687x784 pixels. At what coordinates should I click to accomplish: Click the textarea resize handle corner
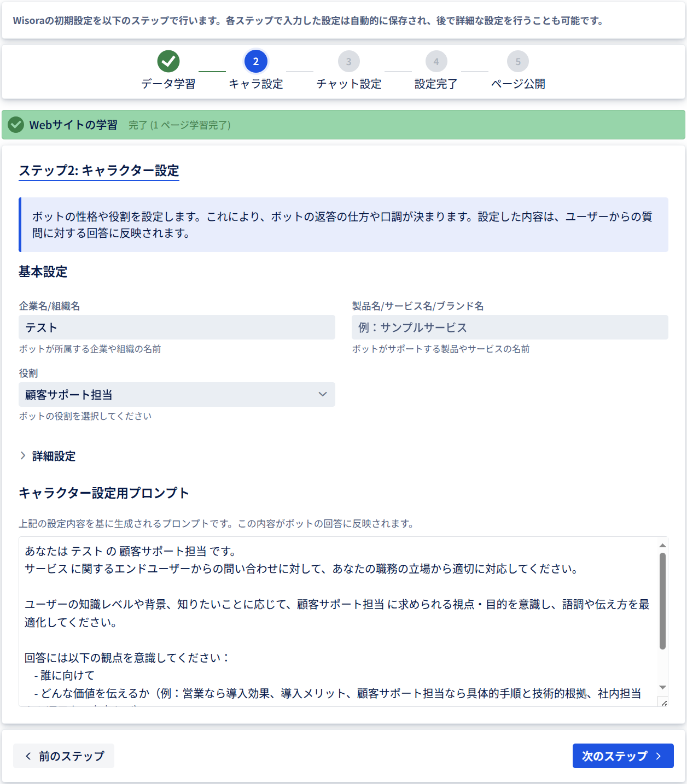point(663,703)
